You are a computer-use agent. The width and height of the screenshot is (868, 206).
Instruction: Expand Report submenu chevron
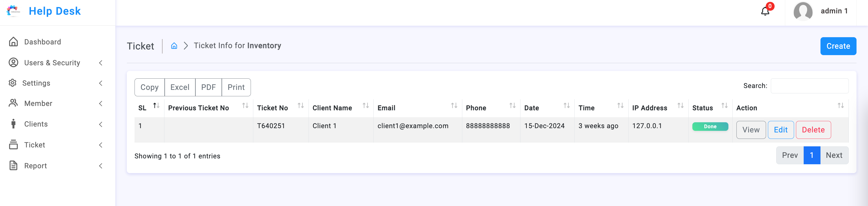pyautogui.click(x=100, y=166)
